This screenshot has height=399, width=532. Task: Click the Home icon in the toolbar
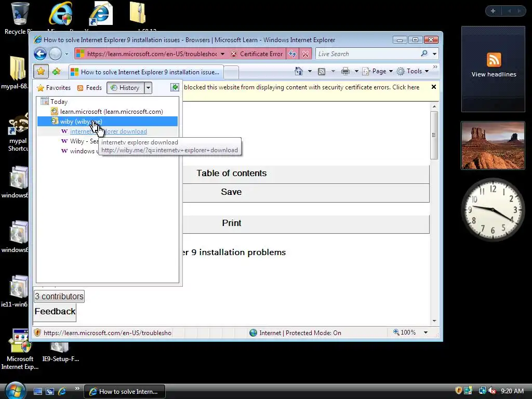299,71
